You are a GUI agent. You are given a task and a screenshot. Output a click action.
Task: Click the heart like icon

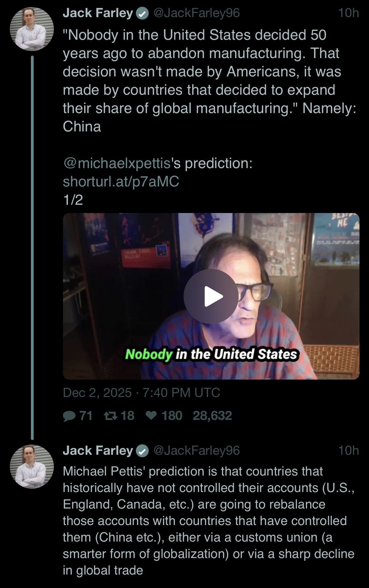[x=151, y=416]
